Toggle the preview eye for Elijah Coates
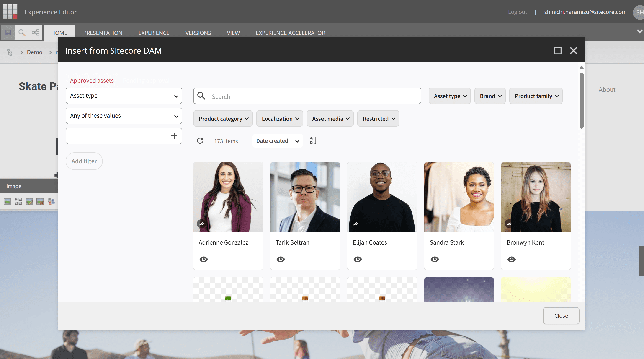 coord(358,259)
